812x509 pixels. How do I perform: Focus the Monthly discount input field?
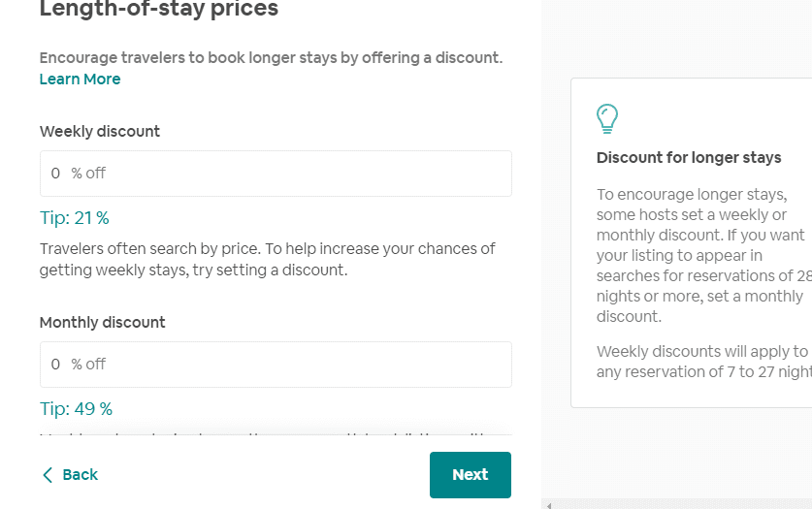[276, 365]
